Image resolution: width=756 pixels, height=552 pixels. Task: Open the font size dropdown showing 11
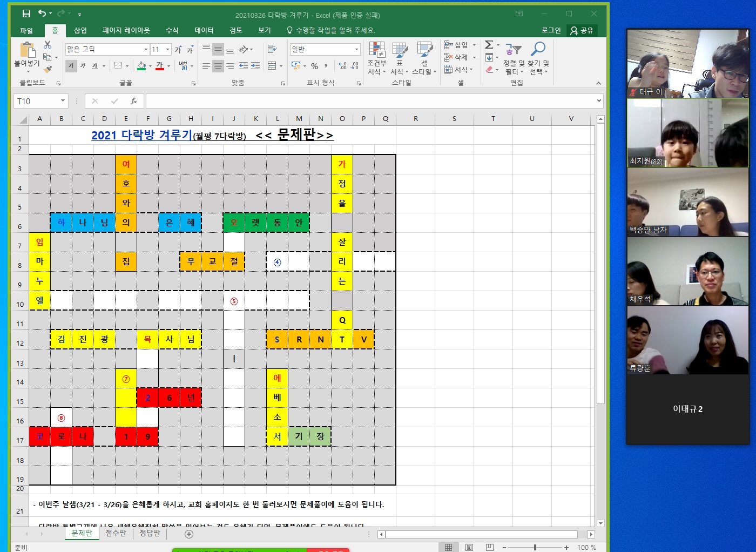(167, 50)
